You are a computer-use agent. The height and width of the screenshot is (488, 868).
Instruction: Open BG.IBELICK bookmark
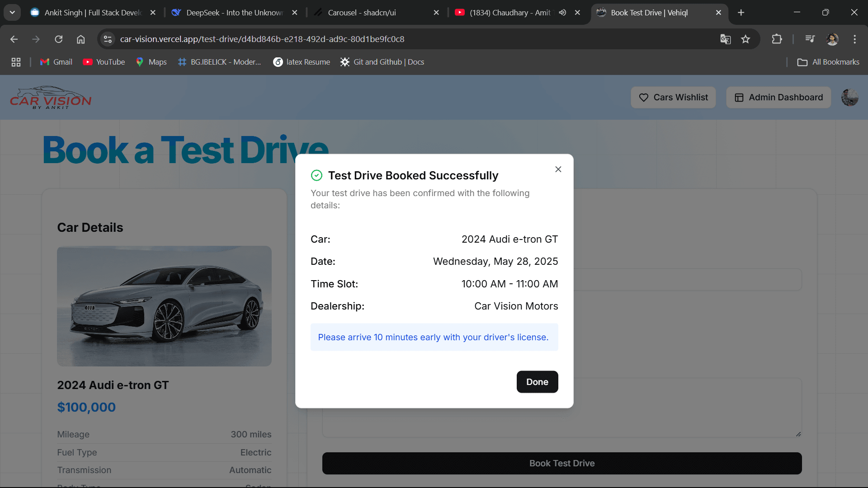[x=220, y=62]
